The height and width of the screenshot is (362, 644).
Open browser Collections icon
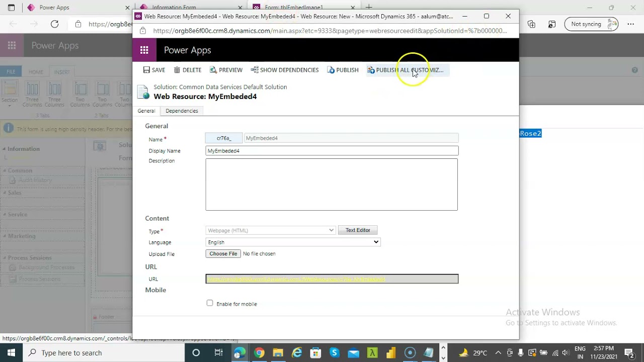coord(531,24)
